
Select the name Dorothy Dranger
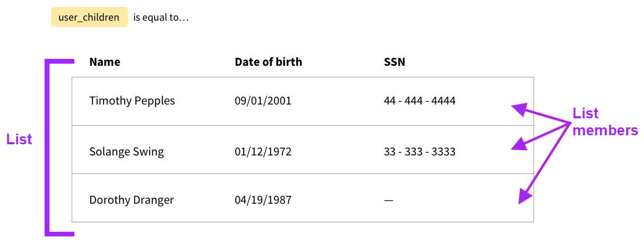[x=132, y=201]
